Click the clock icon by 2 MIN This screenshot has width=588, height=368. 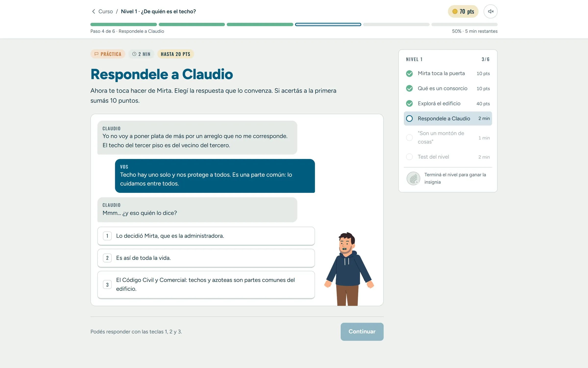coord(134,54)
